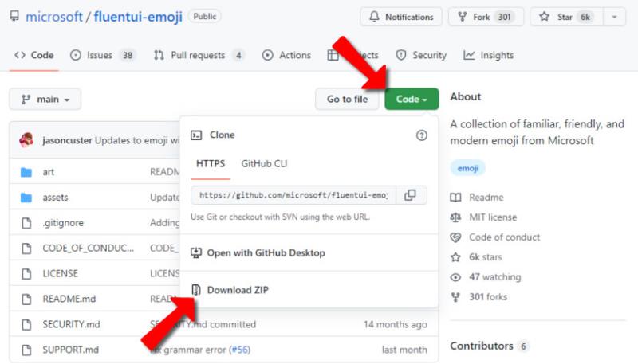Open the LICENSE file
638x364 pixels.
click(x=61, y=273)
